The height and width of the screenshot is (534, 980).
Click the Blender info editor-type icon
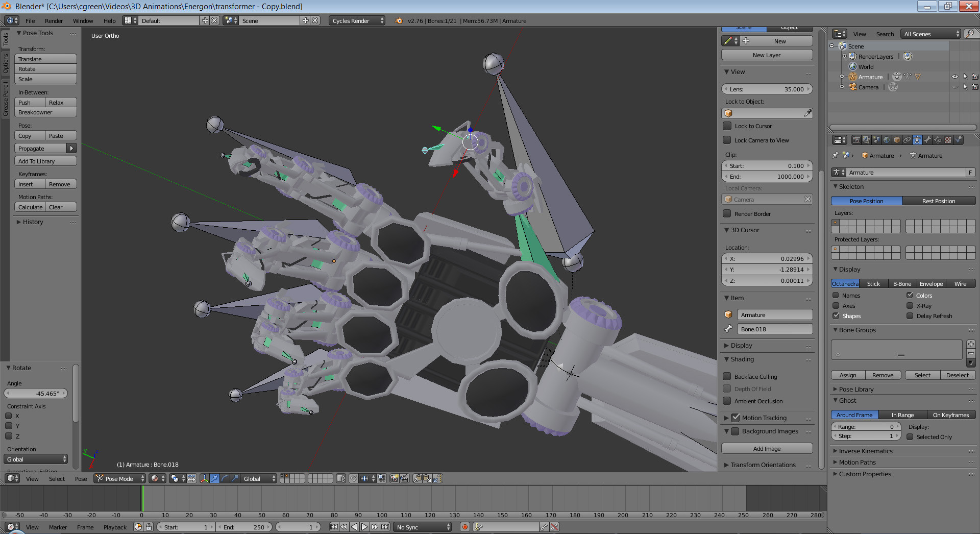tap(12, 20)
